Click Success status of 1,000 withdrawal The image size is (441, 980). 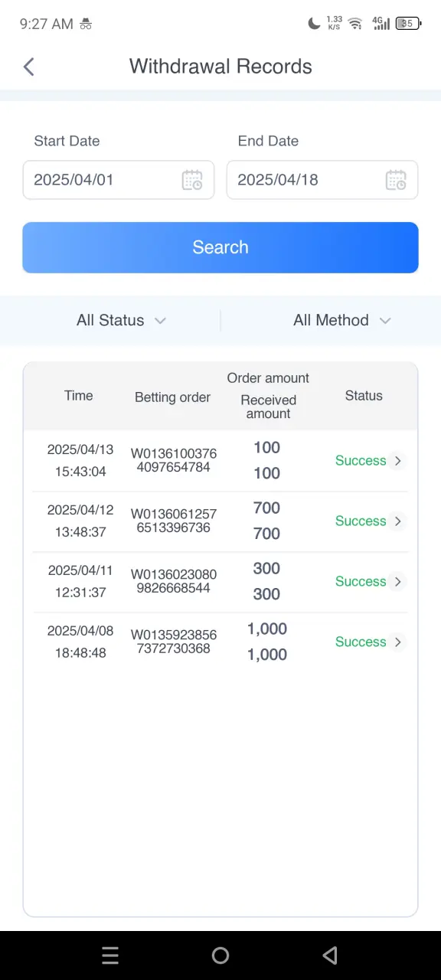[361, 642]
